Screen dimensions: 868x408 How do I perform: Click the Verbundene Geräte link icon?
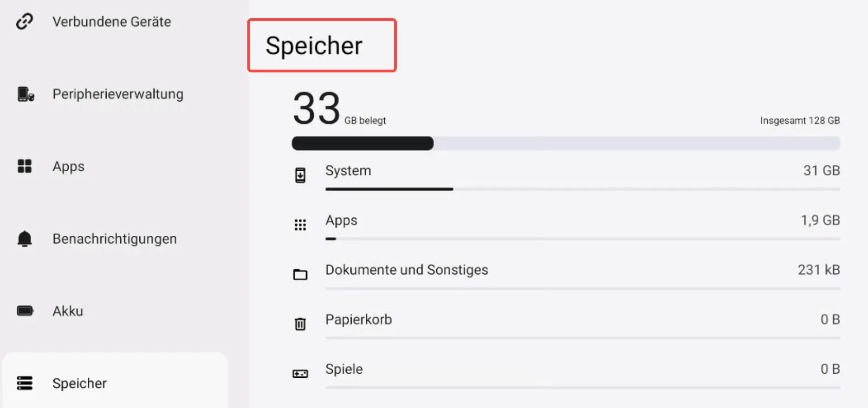25,21
